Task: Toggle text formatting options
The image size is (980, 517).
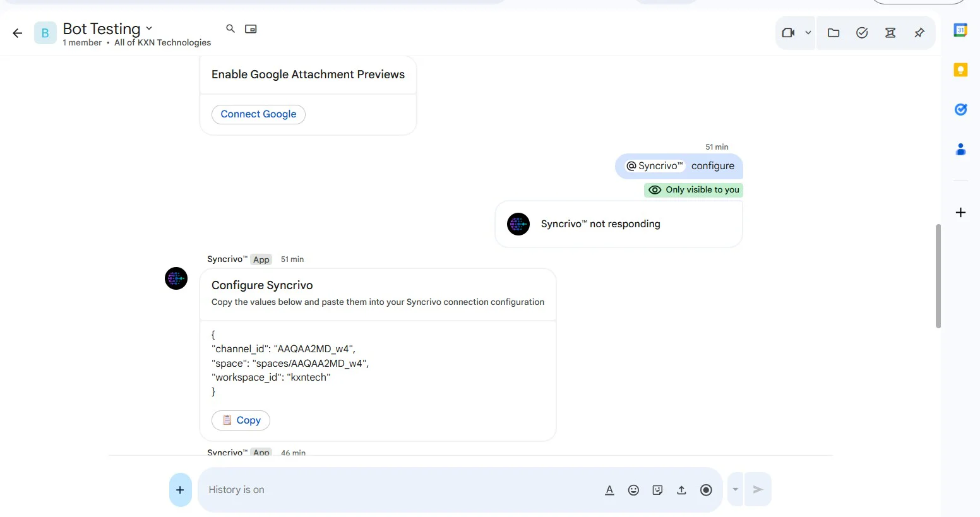Action: (609, 490)
